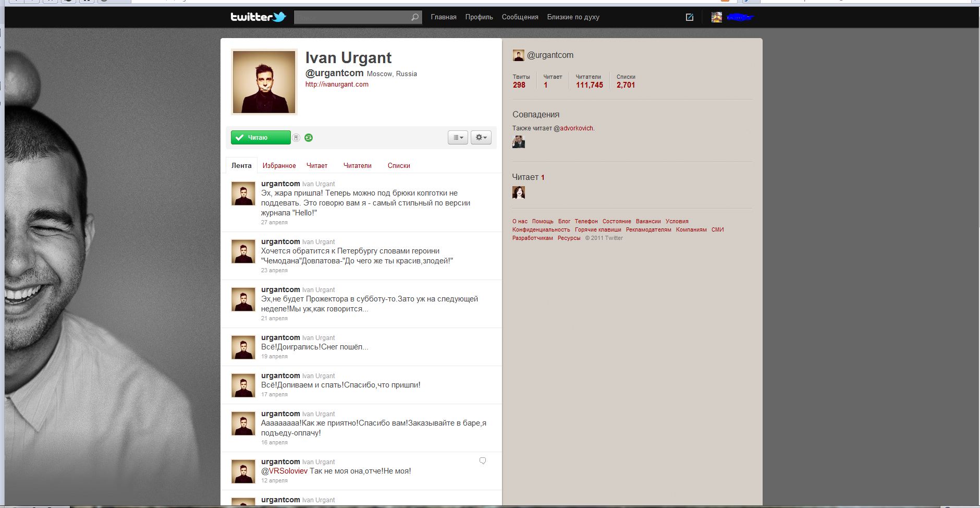The height and width of the screenshot is (508, 980).
Task: Go to Главная in top navigation
Action: click(444, 17)
